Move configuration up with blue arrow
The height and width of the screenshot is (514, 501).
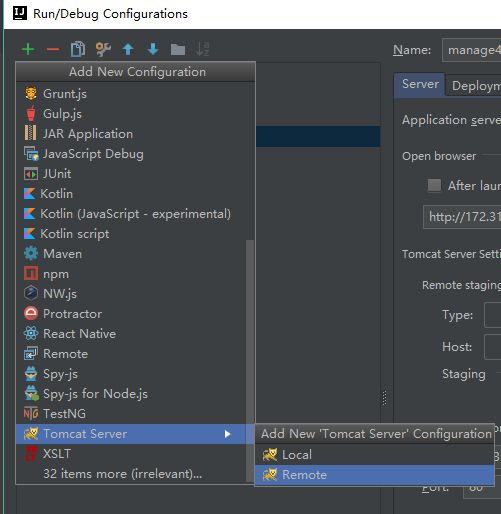click(128, 49)
